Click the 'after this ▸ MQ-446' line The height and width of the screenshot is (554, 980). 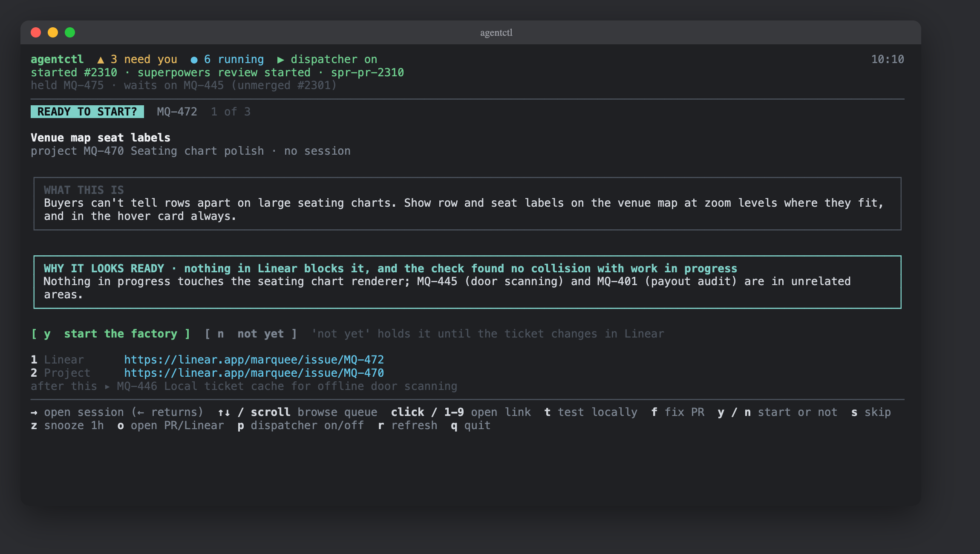pos(244,386)
